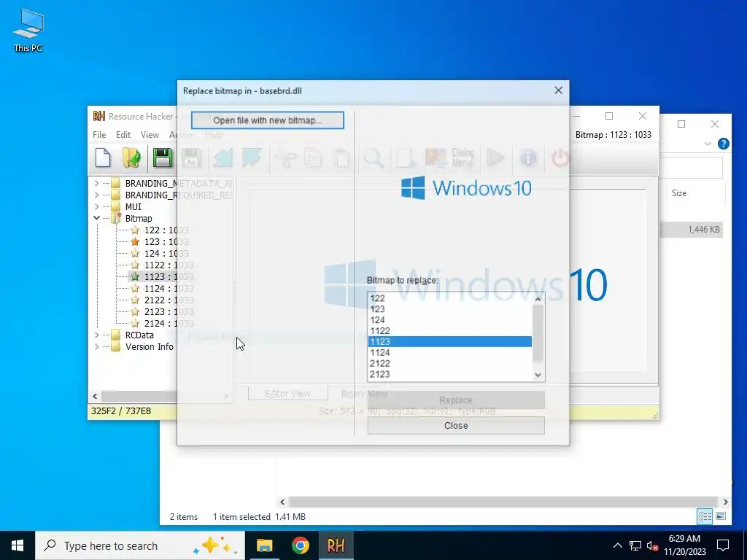This screenshot has height=560, width=747.
Task: Click the Close button in dialog
Action: coord(456,426)
